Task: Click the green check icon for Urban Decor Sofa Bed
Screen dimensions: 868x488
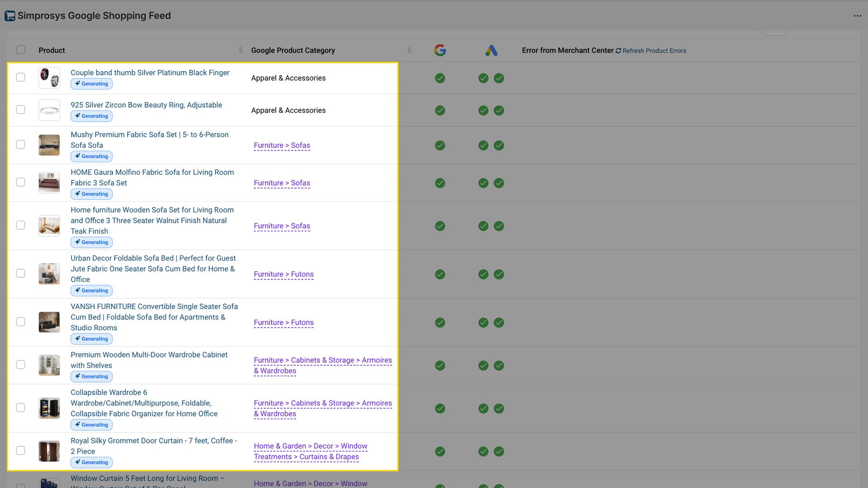Action: (x=440, y=274)
